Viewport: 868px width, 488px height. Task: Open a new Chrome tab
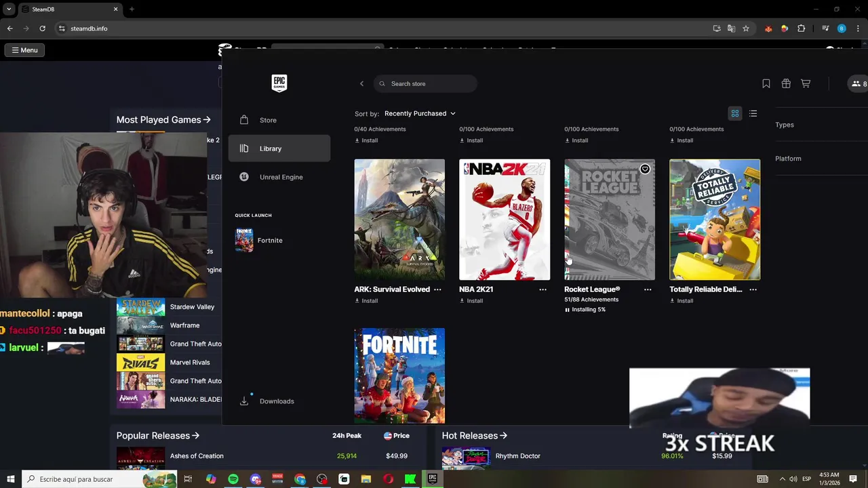[132, 9]
